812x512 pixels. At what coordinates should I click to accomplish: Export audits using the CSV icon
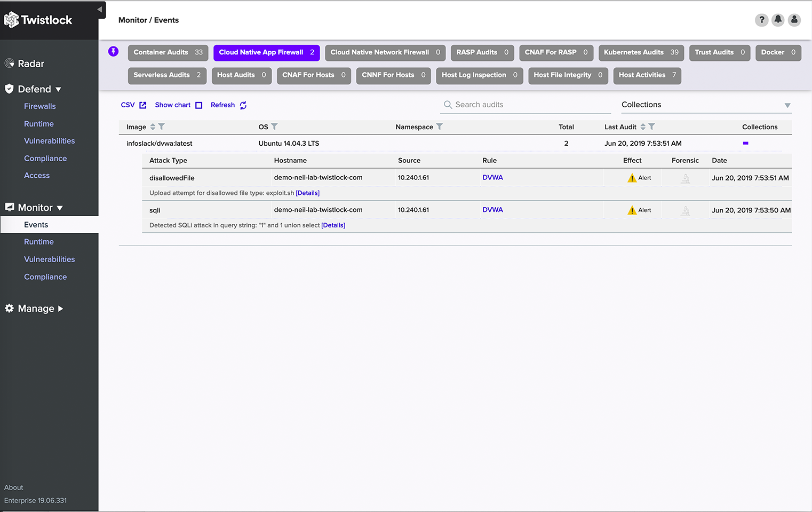[x=142, y=105]
